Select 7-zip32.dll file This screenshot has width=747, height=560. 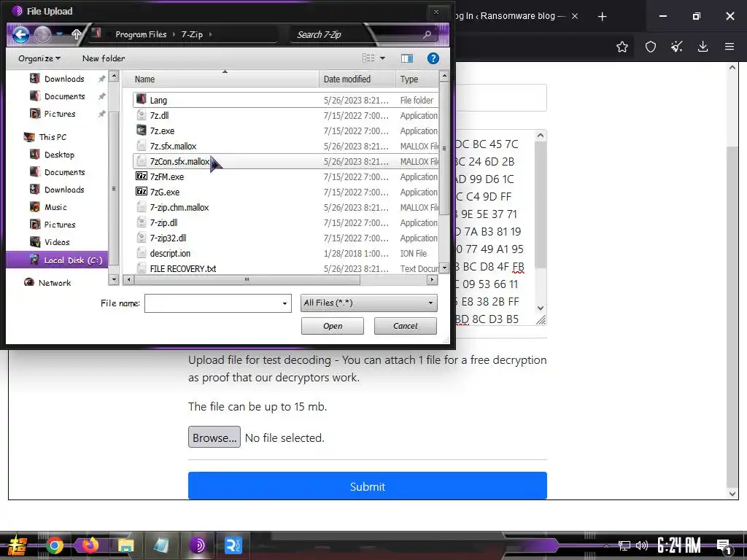[x=286, y=238]
